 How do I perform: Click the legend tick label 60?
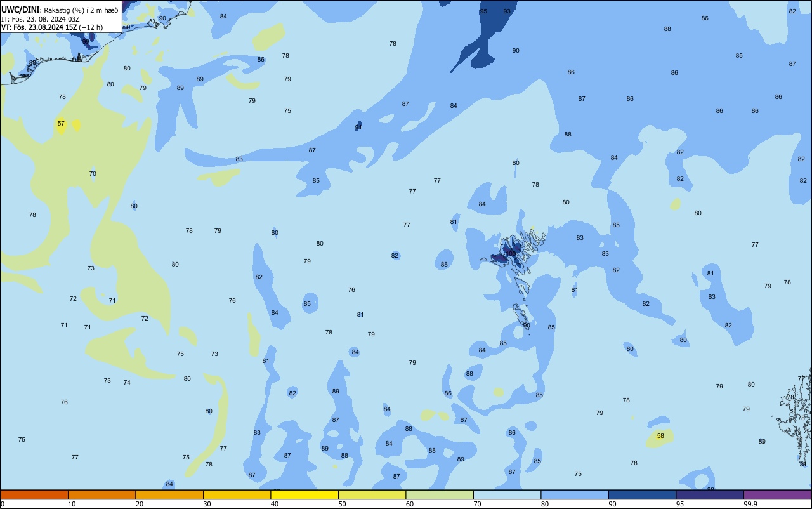[410, 504]
